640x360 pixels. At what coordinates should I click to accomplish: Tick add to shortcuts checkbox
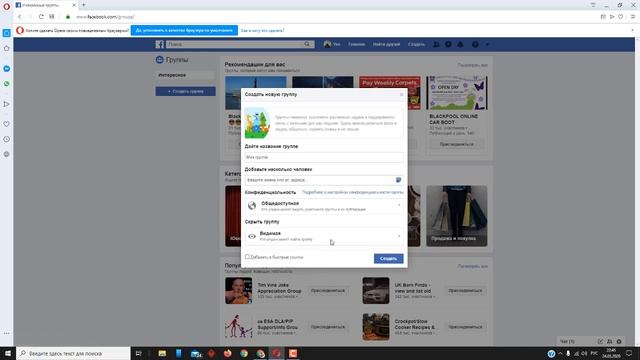247,257
